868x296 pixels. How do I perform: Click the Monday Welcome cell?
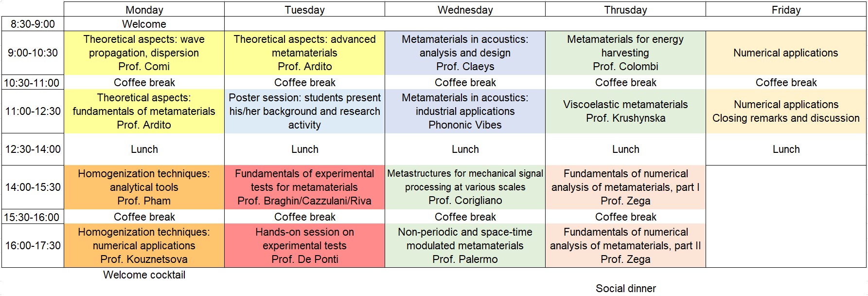[x=144, y=24]
